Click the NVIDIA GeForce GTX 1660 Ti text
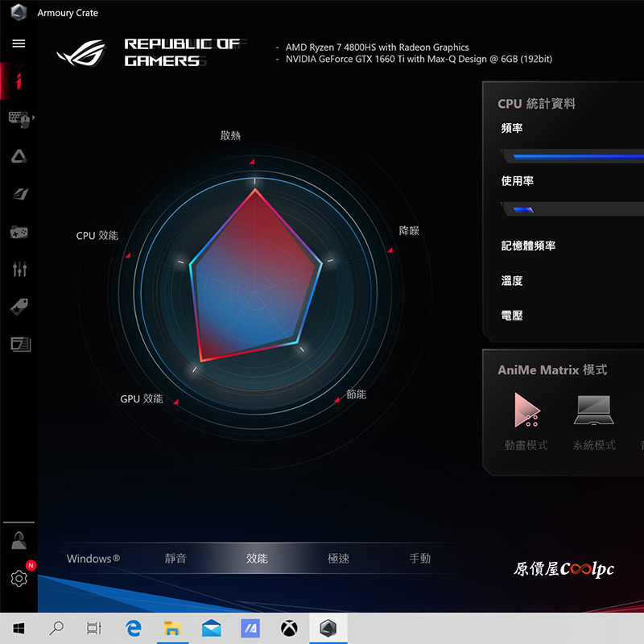The height and width of the screenshot is (644, 644). (x=419, y=59)
